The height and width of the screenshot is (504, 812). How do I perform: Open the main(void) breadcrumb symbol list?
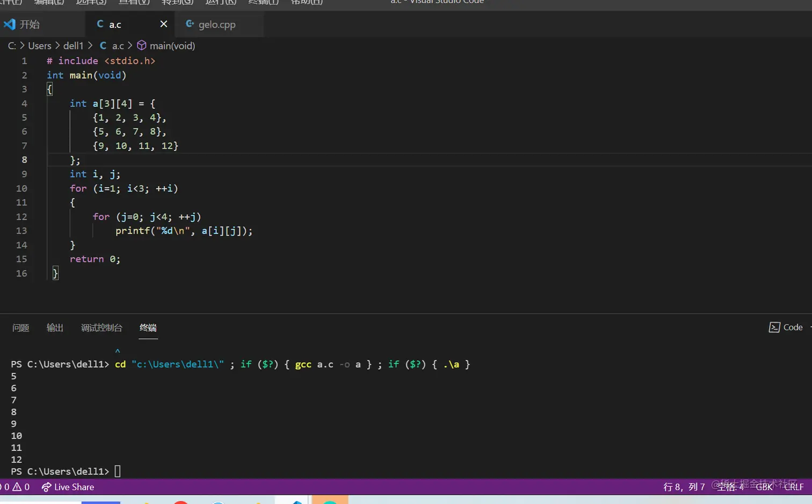172,46
